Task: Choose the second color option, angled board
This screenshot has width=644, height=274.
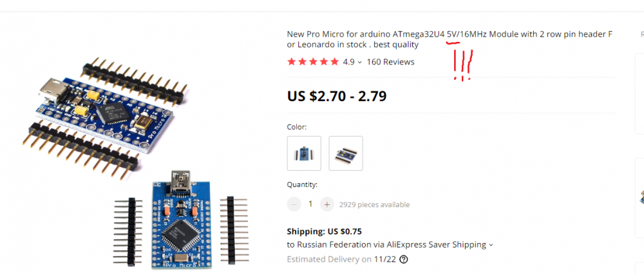Action: point(346,153)
